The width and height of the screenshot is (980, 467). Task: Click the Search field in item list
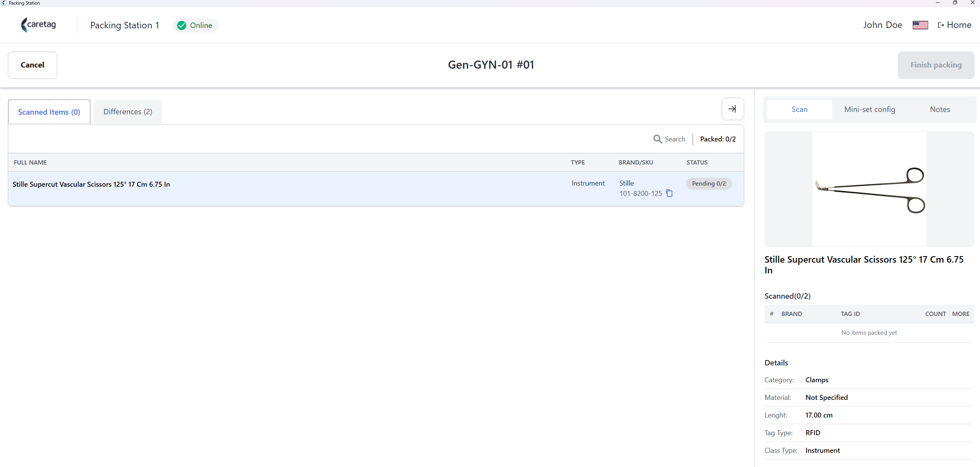[670, 139]
